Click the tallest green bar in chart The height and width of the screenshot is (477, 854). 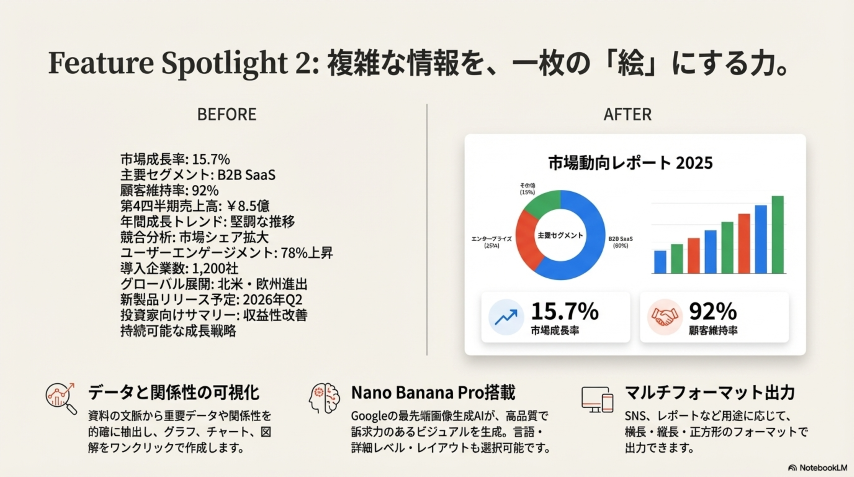(x=777, y=234)
